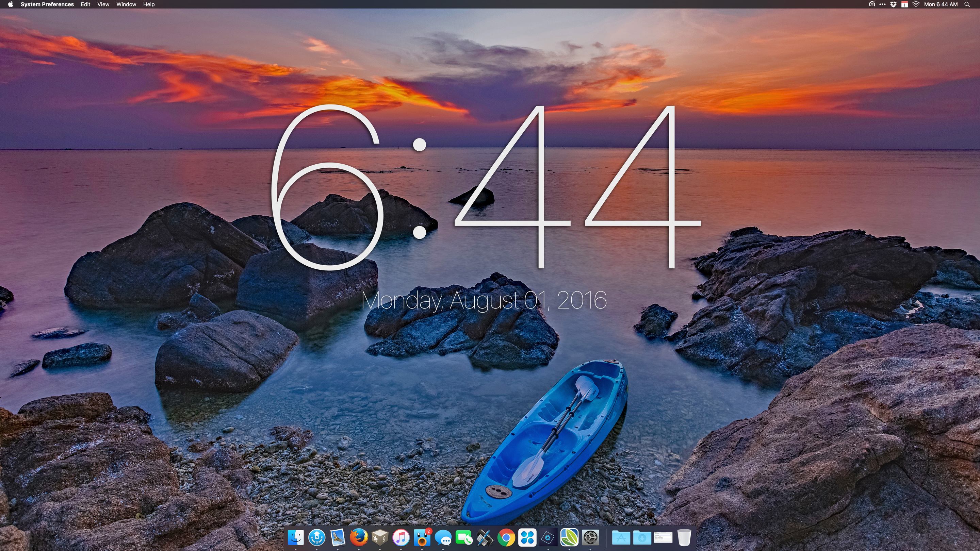The width and height of the screenshot is (980, 551).
Task: Open FaceTime from the dock
Action: [x=464, y=538]
